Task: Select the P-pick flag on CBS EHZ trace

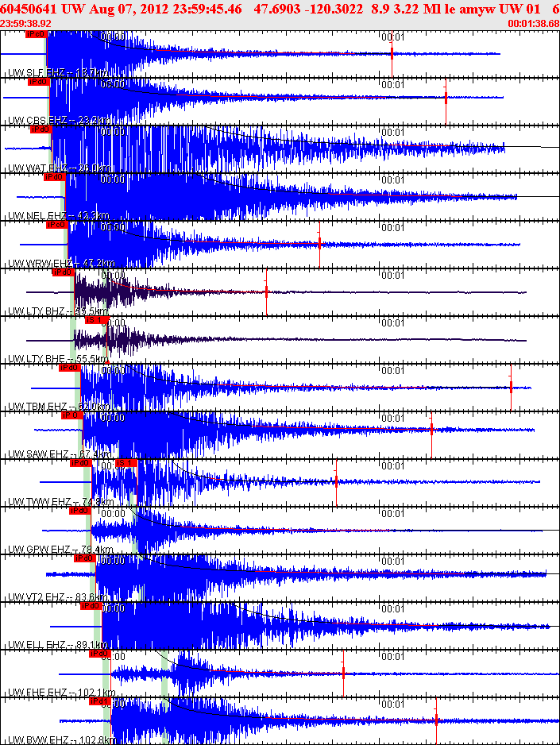Action: [38, 82]
